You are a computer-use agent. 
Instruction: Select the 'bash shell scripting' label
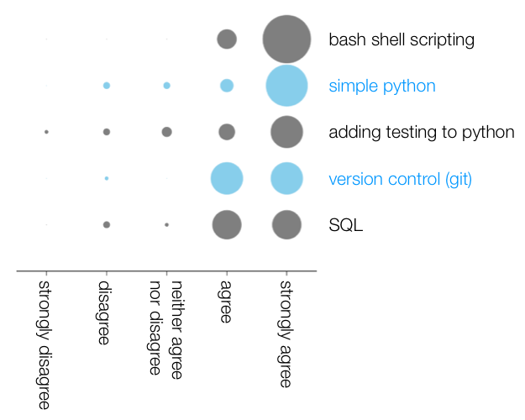(402, 40)
